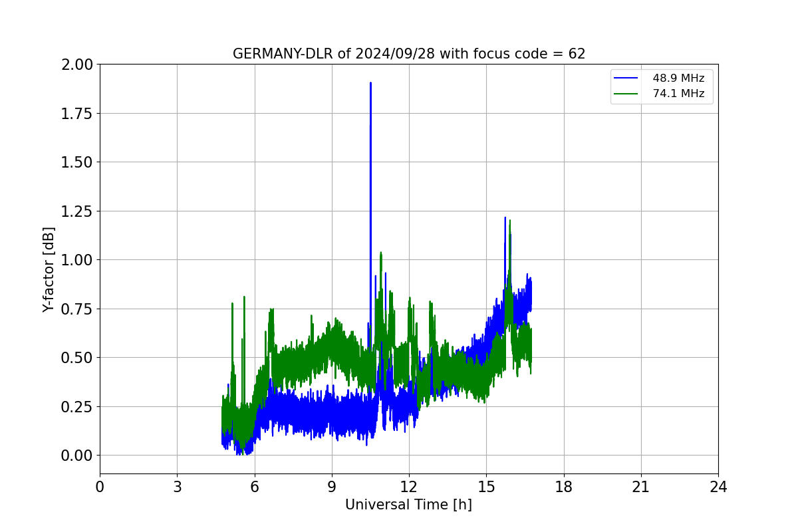Click the 0.25 y-axis tick label
Image resolution: width=798 pixels, height=532 pixels.
click(x=76, y=406)
